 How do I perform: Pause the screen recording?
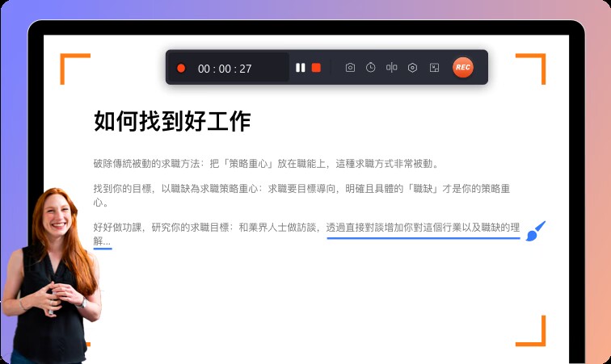[x=301, y=68]
